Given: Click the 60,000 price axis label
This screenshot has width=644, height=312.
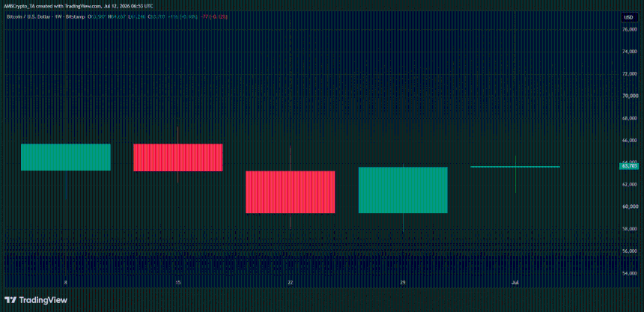Looking at the screenshot, I should (630, 207).
